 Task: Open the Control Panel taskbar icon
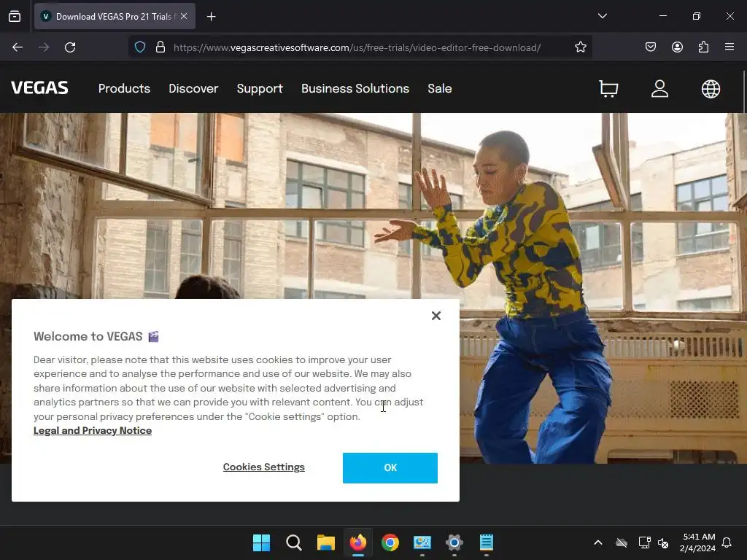pyautogui.click(x=422, y=542)
